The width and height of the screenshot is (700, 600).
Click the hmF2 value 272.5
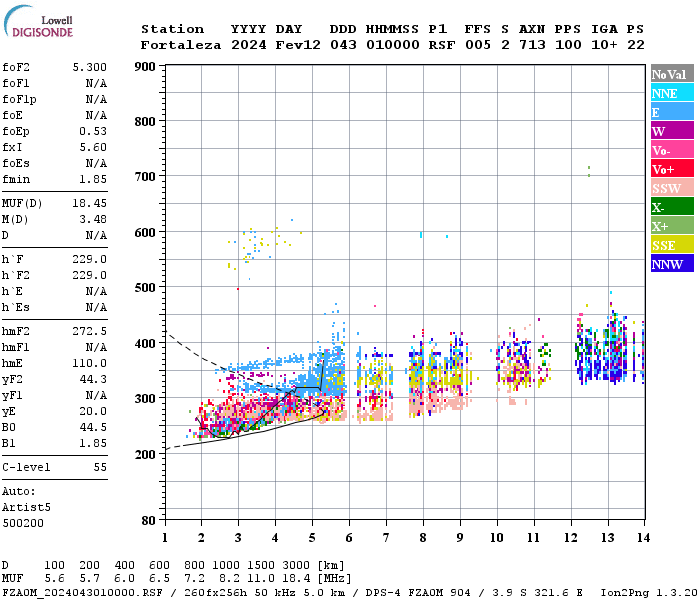coord(90,331)
